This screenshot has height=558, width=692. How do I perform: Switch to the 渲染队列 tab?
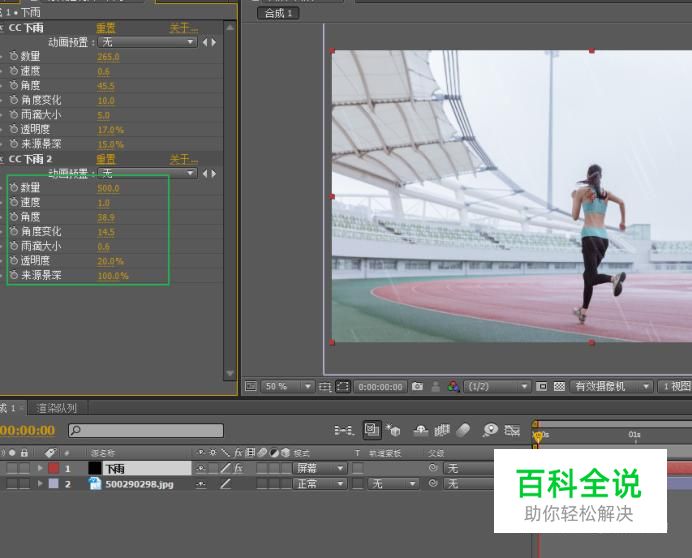[x=57, y=408]
